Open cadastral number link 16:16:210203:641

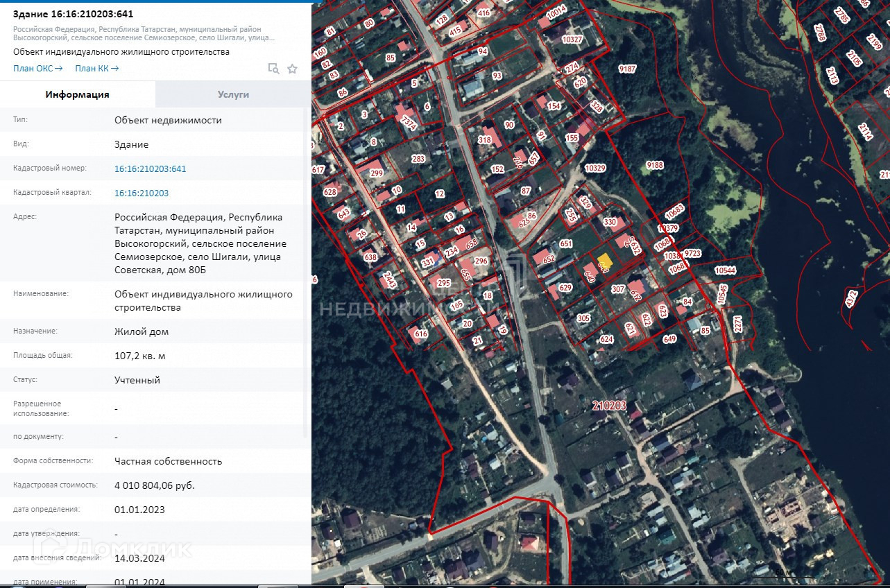150,168
